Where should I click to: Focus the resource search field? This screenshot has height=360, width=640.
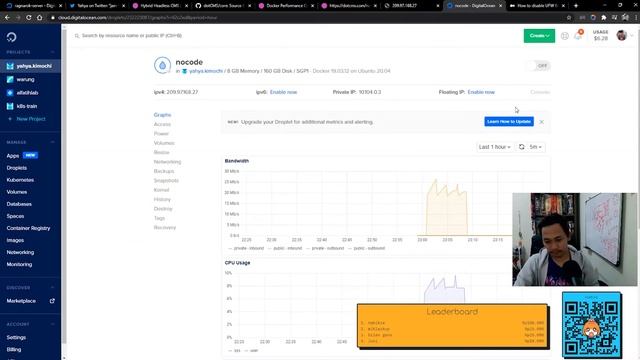[132, 36]
